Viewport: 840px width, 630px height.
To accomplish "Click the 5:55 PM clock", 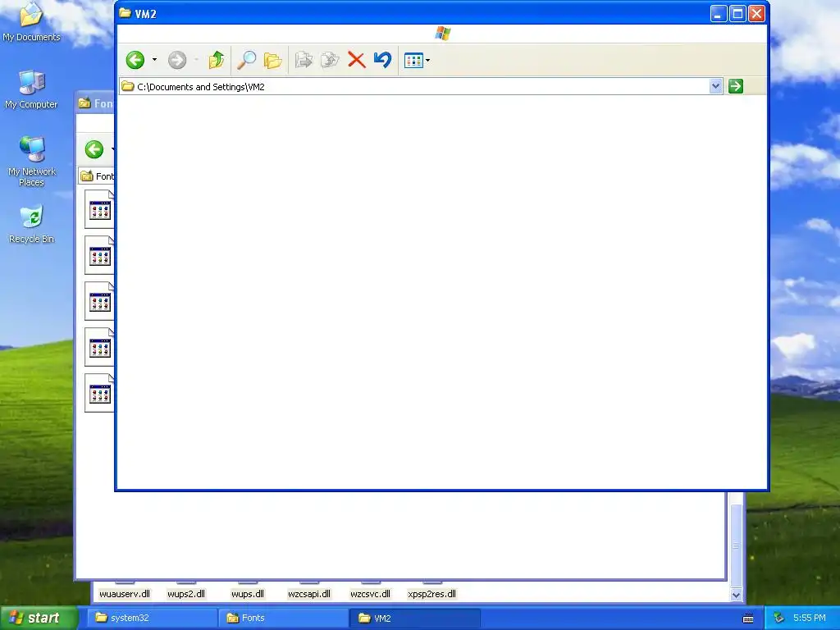I will [810, 619].
